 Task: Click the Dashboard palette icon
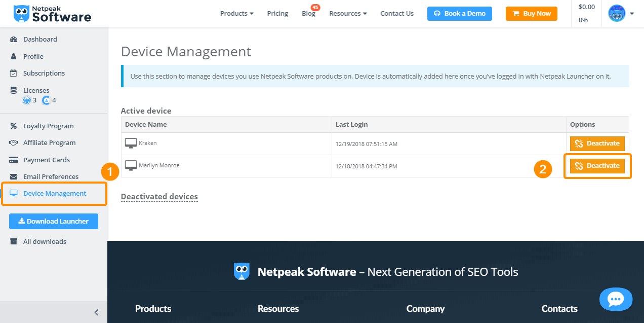[x=14, y=40]
